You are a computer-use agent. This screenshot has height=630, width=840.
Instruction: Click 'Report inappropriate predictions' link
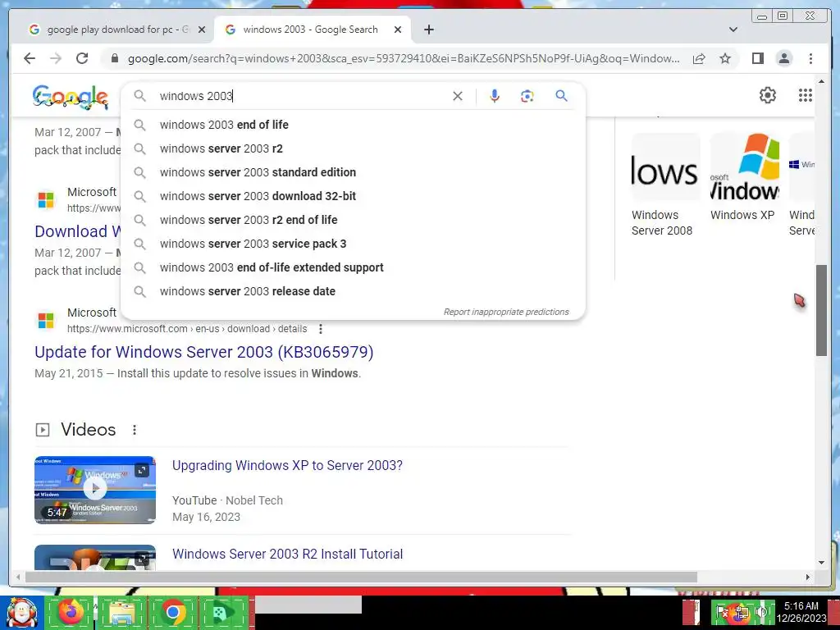pyautogui.click(x=505, y=312)
